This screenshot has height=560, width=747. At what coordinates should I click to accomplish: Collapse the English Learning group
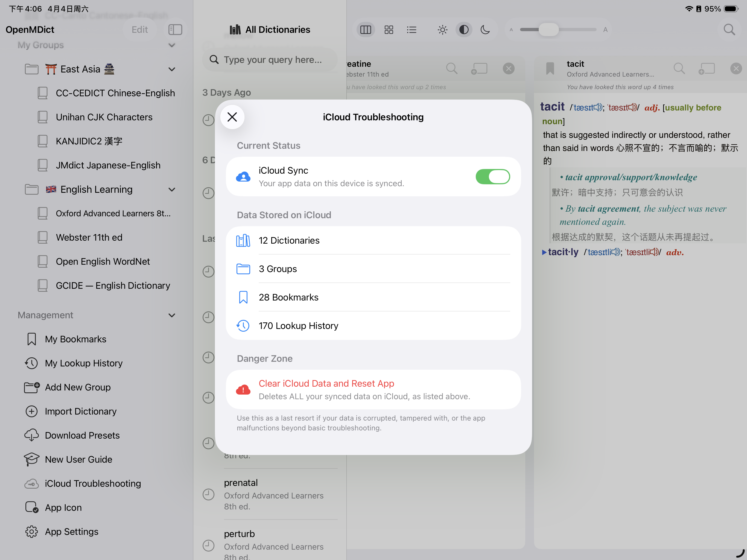(171, 189)
